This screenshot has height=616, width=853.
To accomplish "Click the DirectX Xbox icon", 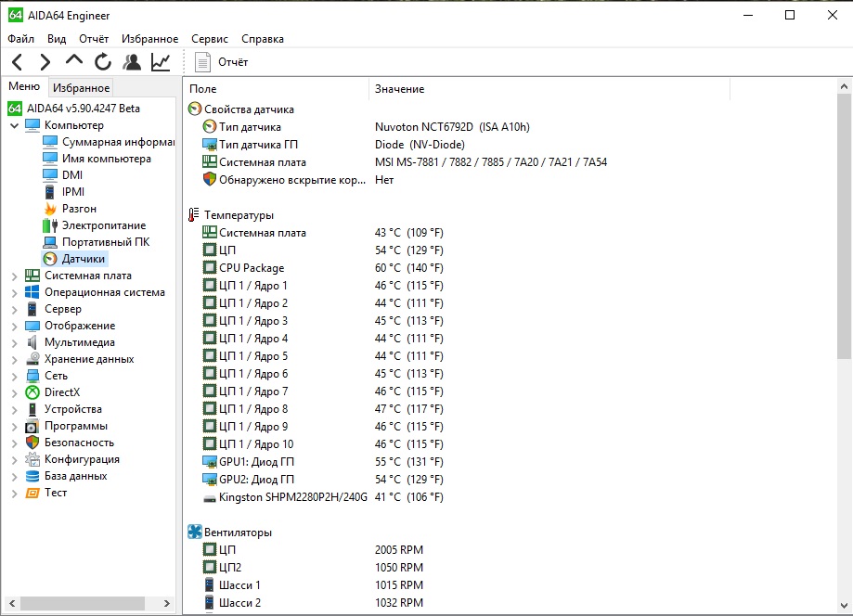I will (32, 392).
